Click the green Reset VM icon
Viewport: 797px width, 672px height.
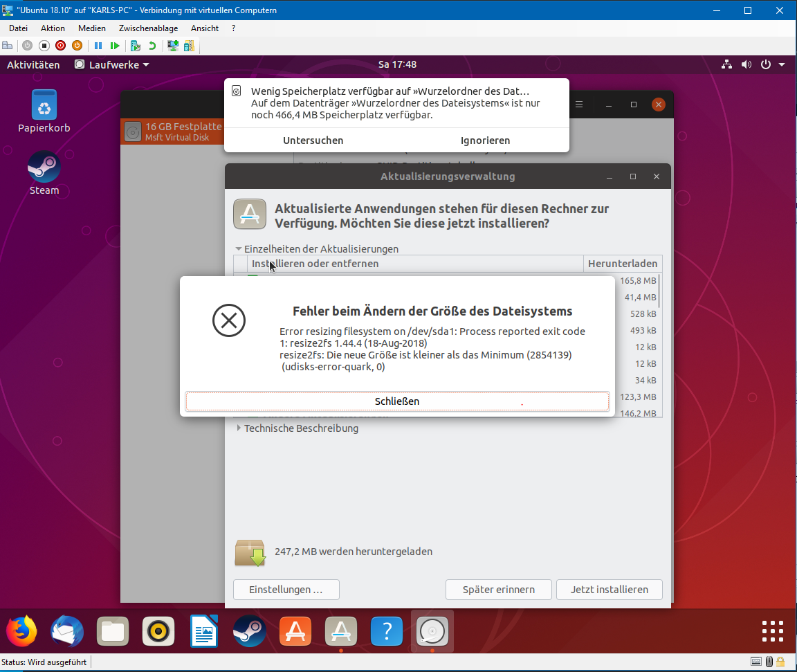click(x=115, y=46)
